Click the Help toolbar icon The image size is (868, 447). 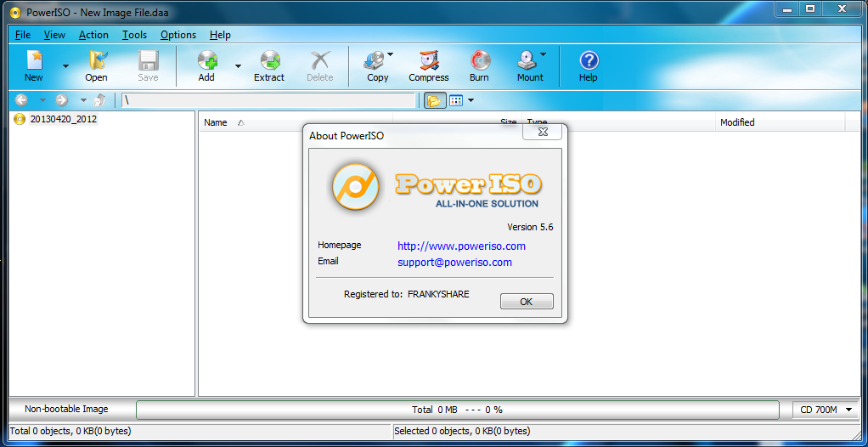pyautogui.click(x=589, y=60)
